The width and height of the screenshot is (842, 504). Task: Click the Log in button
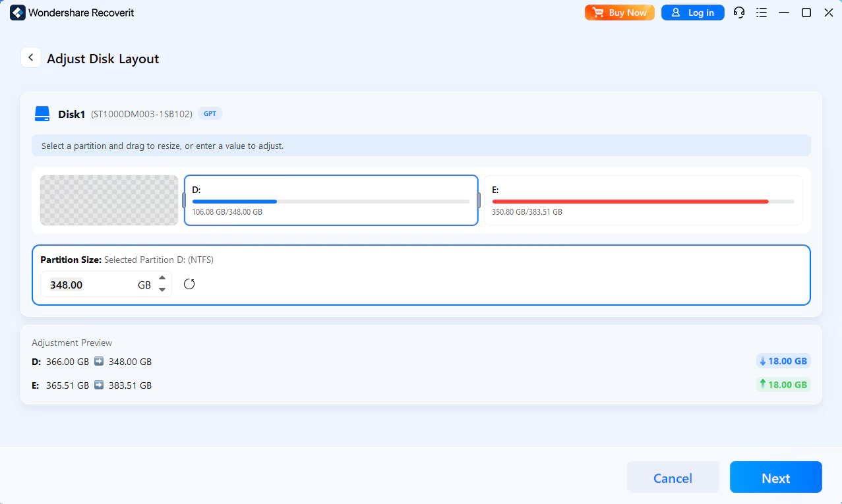692,13
